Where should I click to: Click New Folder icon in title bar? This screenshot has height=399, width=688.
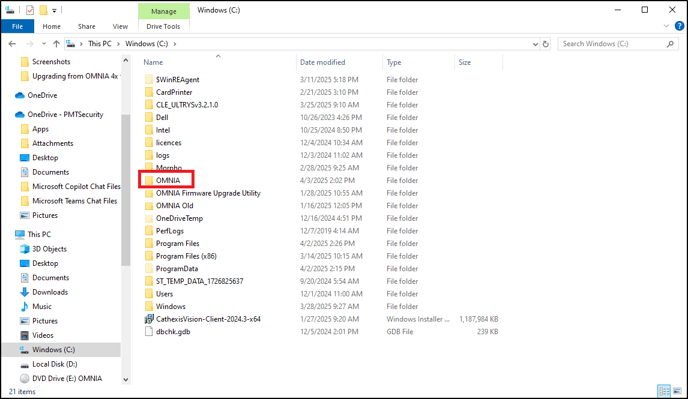click(43, 10)
